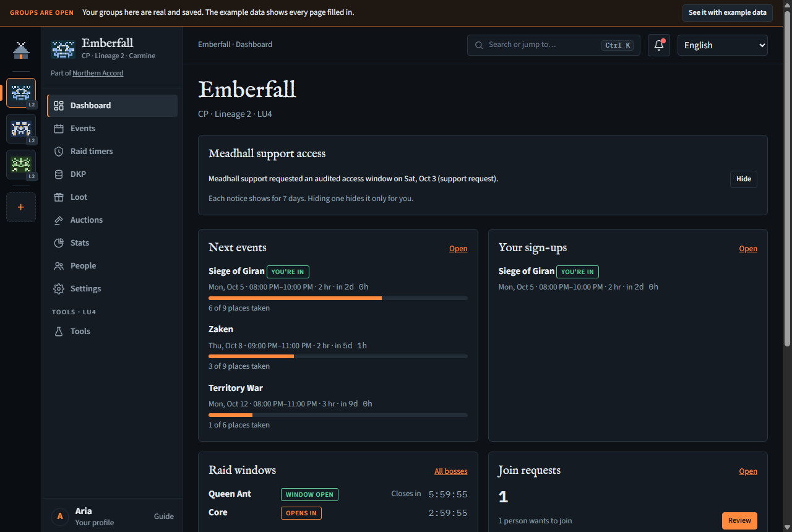The width and height of the screenshot is (792, 532).
Task: Select the blue Emberfall group avatar in the rail
Action: 21,93
